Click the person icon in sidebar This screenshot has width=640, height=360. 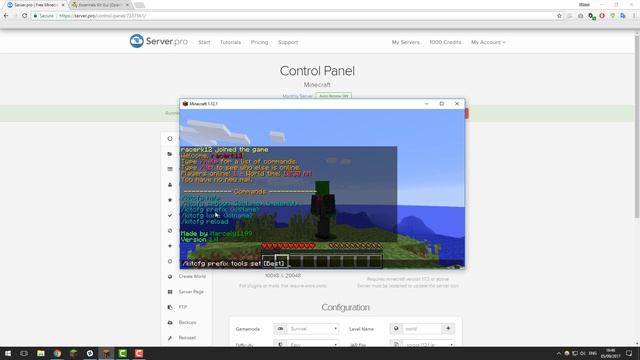tap(170, 184)
